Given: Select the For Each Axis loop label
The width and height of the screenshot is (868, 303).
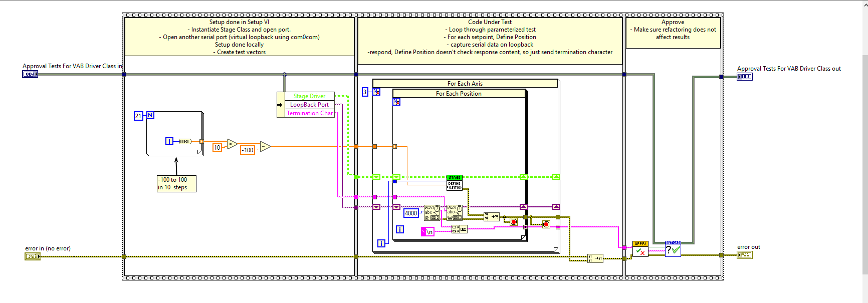Looking at the screenshot, I should pyautogui.click(x=465, y=84).
